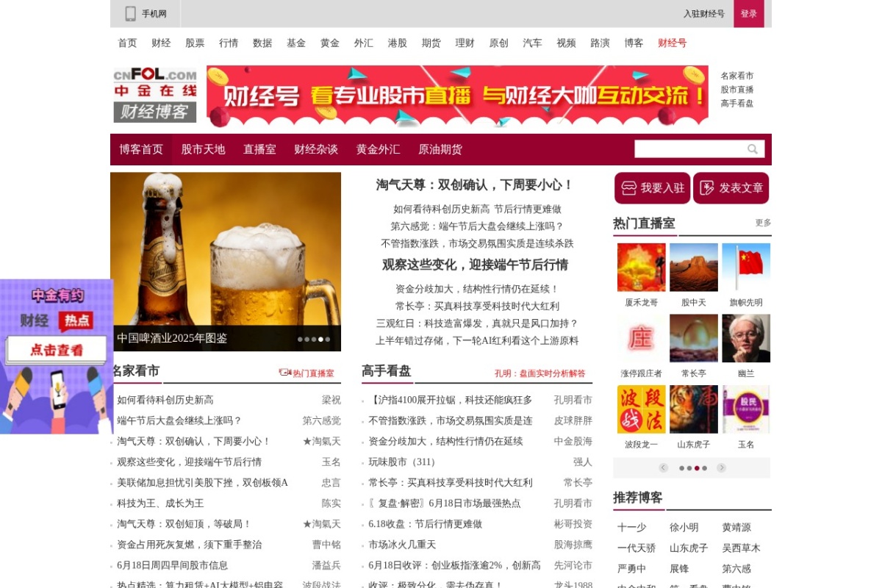The image size is (882, 588).
Task: Open 吴西草木 in 推荐博客
Action: tap(741, 548)
